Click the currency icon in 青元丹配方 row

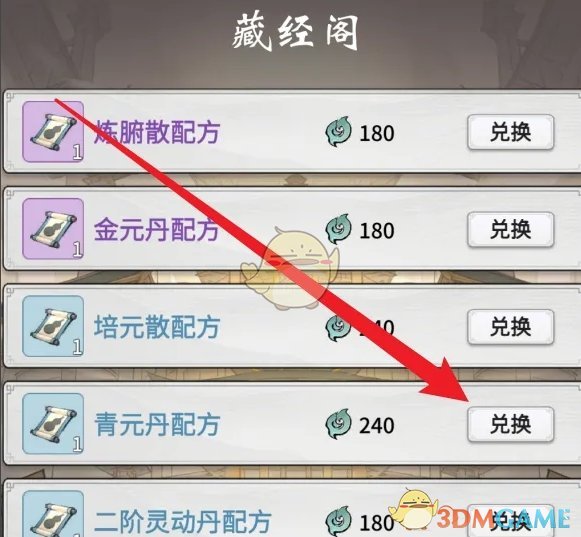pyautogui.click(x=338, y=424)
